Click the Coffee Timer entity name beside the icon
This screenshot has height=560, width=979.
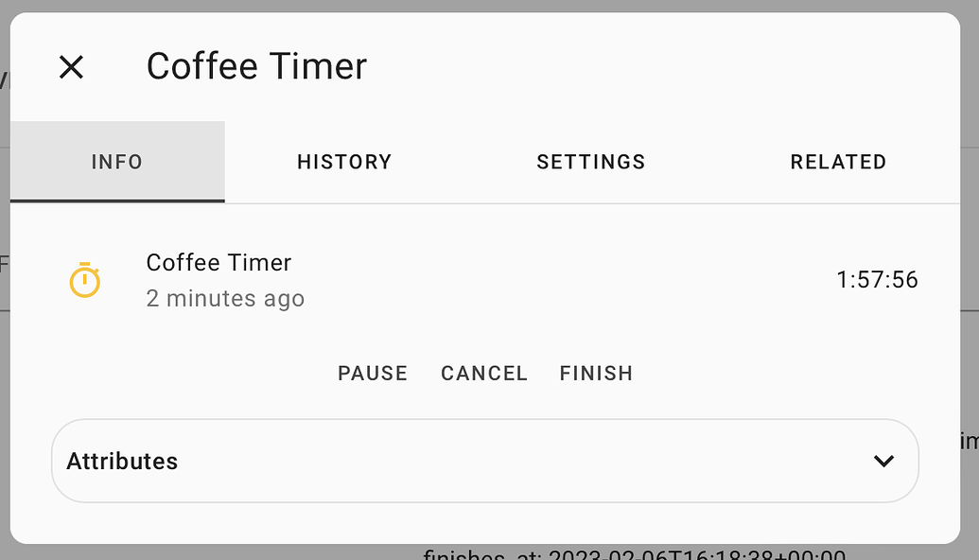(x=219, y=262)
